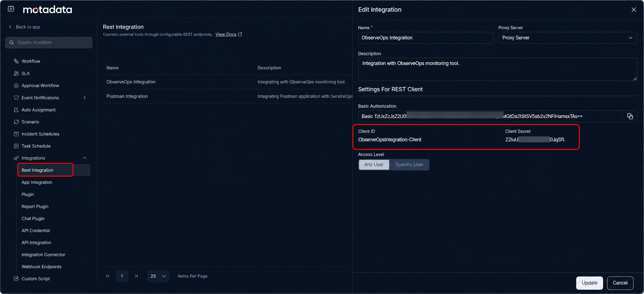Click the ObserveOpsIntegration-Client ID value
Viewport: 644px width, 294px height.
[390, 140]
